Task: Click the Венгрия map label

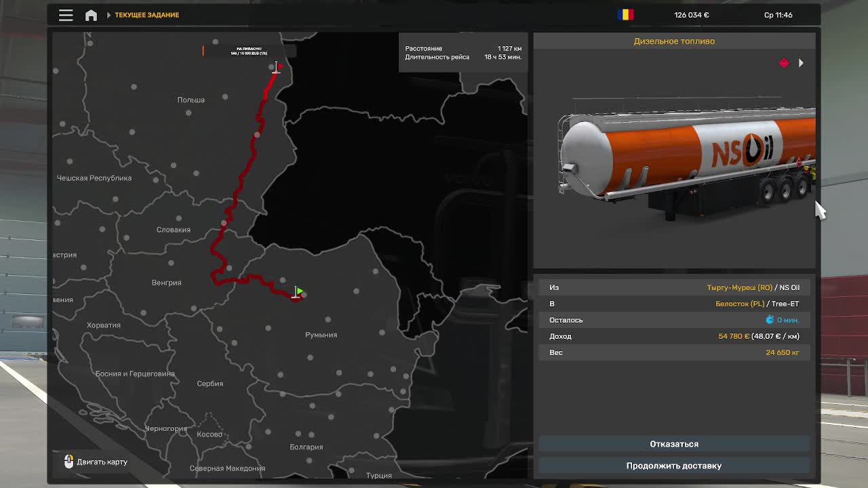Action: 166,283
